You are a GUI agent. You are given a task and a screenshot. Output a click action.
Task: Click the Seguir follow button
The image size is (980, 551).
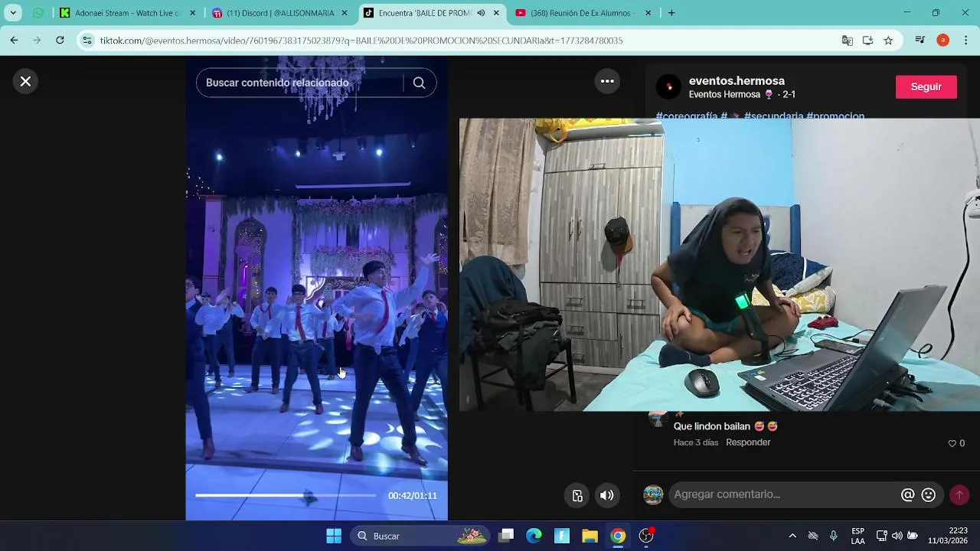click(926, 86)
